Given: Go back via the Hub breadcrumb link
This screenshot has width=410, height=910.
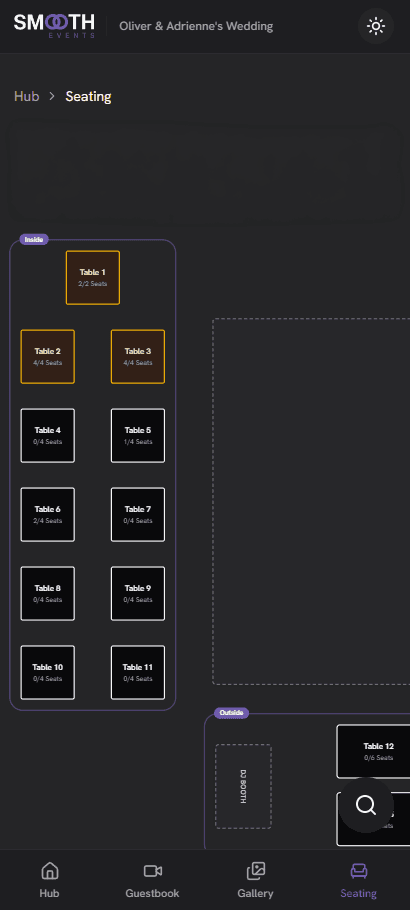Looking at the screenshot, I should click(27, 96).
